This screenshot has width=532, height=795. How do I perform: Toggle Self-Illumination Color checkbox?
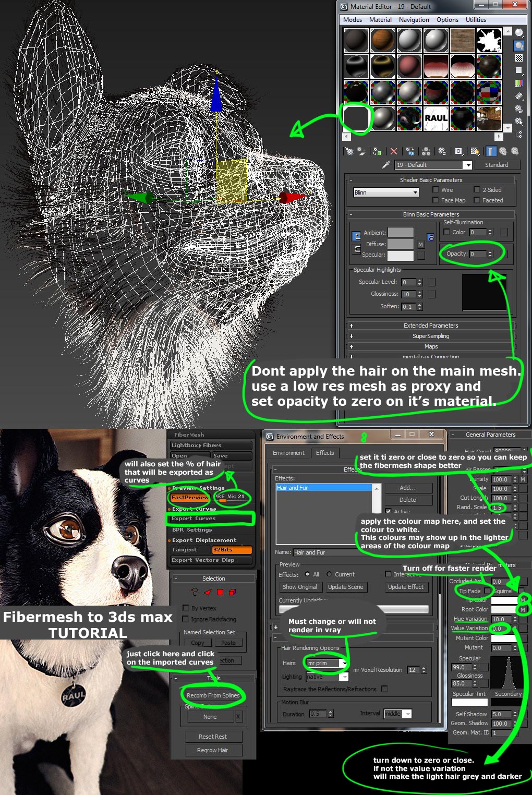tap(446, 232)
